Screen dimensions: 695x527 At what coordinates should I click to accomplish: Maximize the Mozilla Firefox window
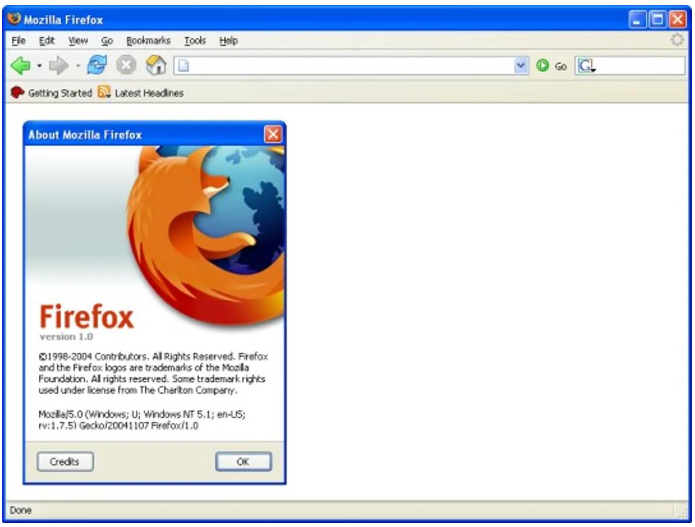point(658,20)
